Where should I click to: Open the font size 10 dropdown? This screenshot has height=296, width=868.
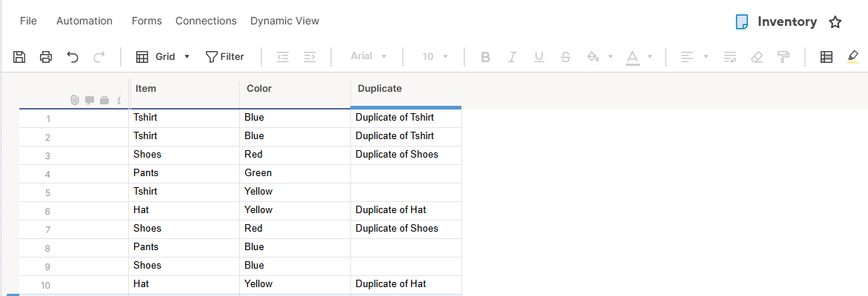(x=435, y=56)
